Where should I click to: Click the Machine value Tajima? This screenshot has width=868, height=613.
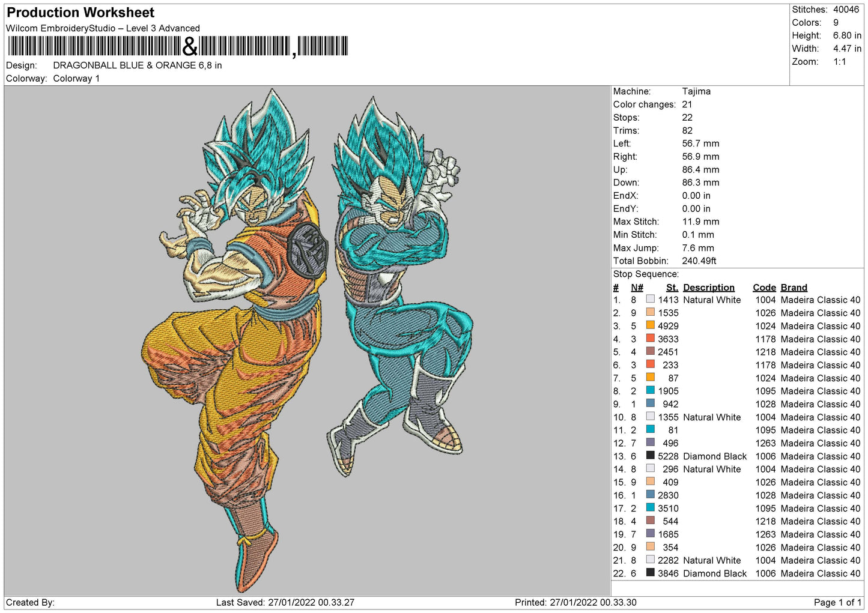(696, 91)
